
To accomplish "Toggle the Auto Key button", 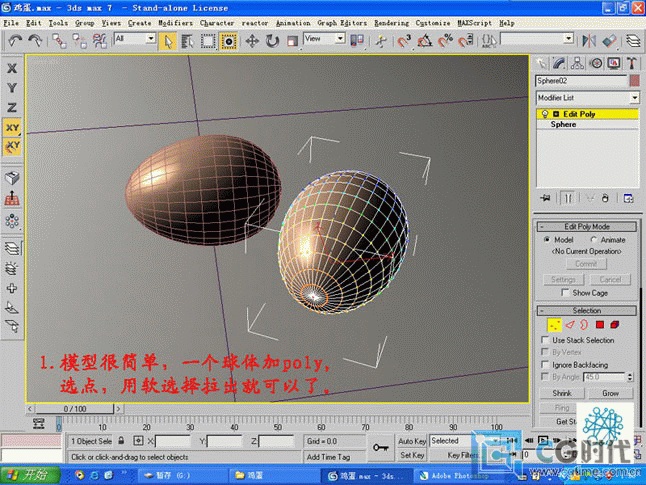I will click(412, 441).
